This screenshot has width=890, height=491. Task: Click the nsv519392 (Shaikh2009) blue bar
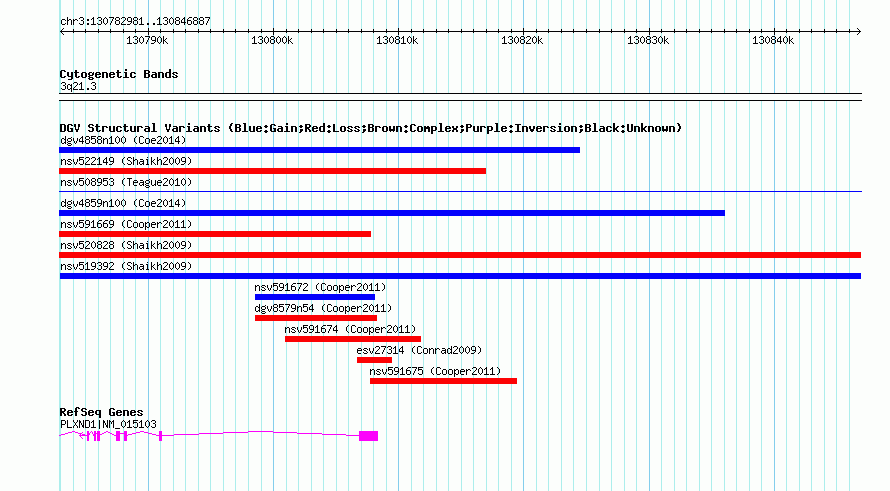(x=460, y=276)
